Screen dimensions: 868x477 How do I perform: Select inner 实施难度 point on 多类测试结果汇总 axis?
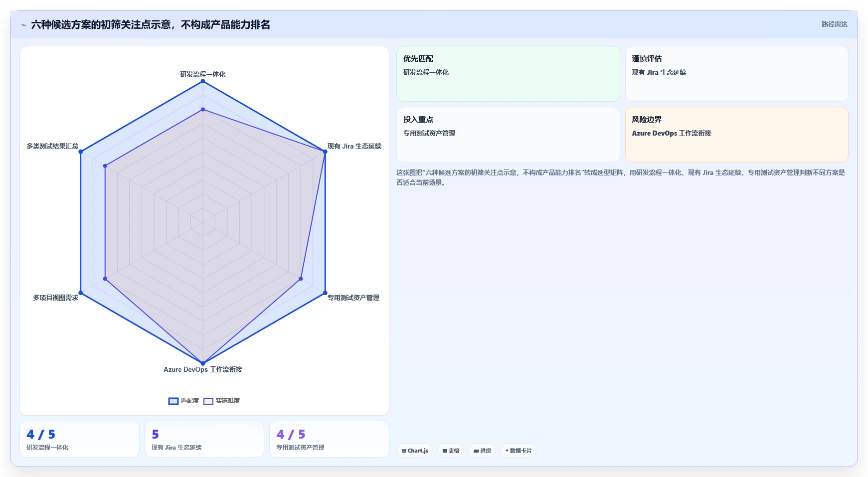(x=105, y=166)
